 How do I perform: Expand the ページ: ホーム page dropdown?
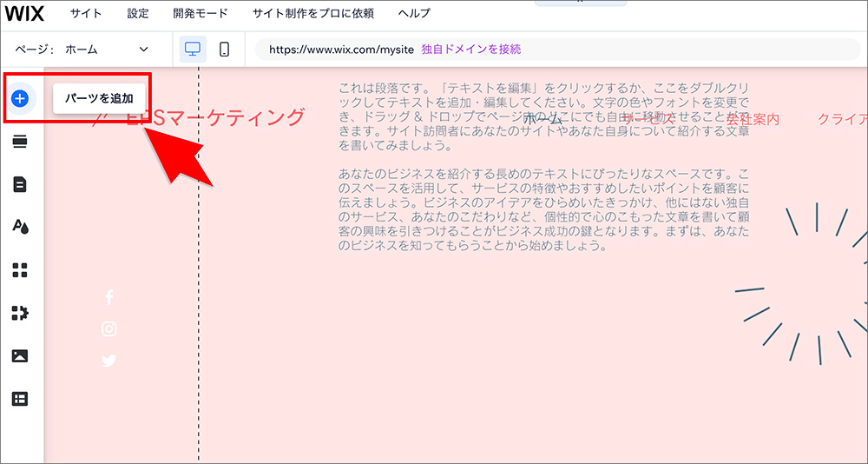click(82, 50)
